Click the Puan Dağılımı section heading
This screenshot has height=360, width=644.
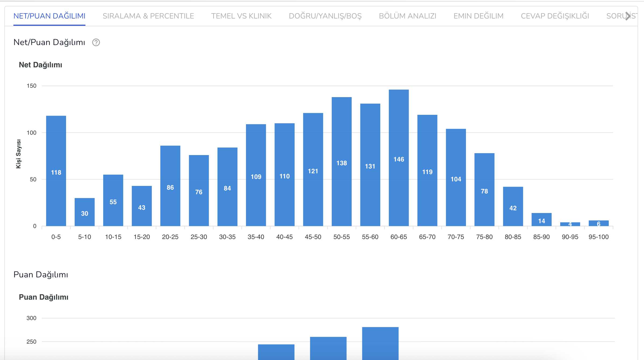tap(41, 275)
